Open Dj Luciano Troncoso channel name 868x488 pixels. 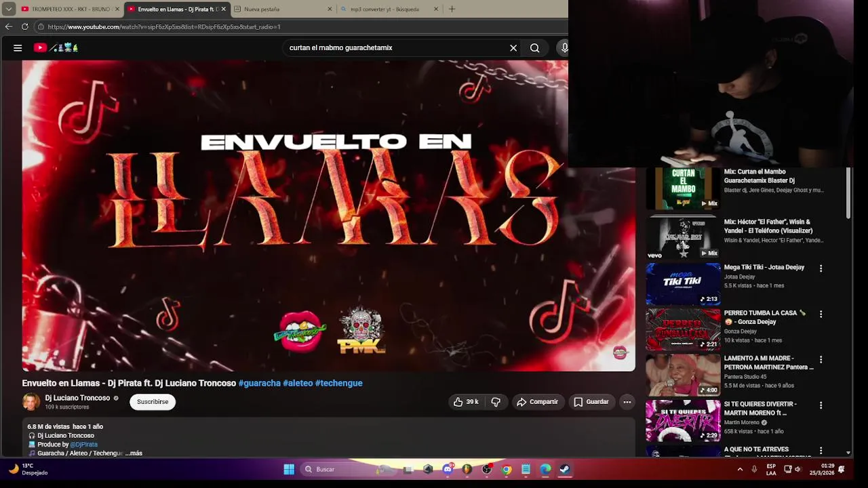77,398
